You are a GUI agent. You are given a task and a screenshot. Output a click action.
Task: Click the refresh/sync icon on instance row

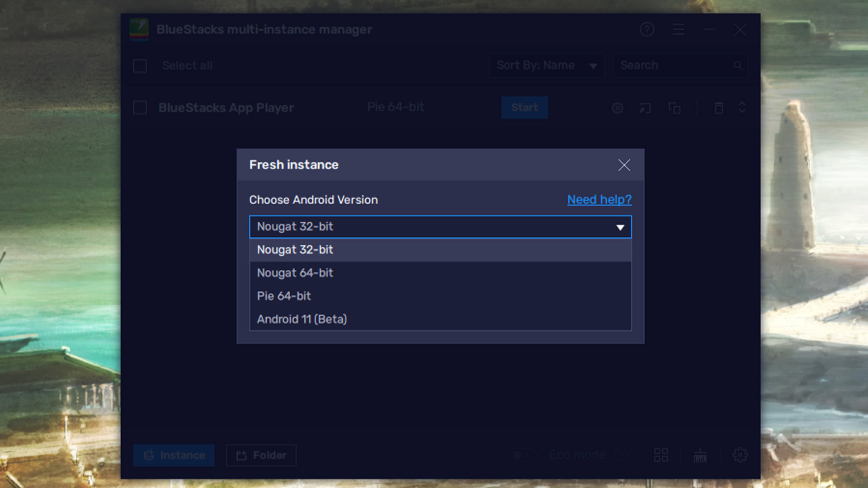click(741, 108)
